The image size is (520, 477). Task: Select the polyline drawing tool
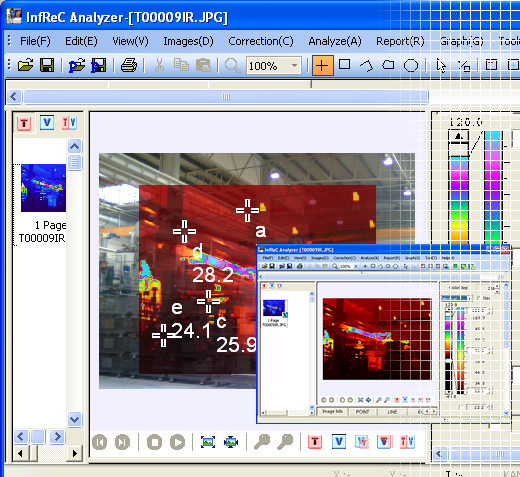point(366,65)
